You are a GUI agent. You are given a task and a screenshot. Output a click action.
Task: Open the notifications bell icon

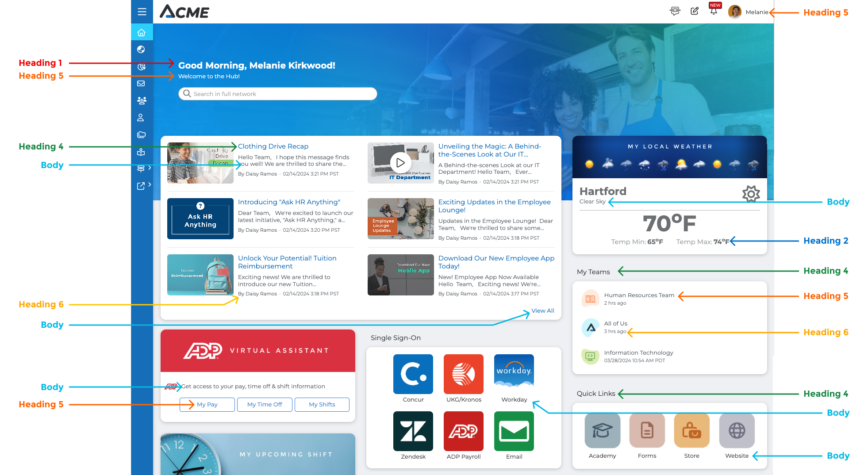[714, 11]
